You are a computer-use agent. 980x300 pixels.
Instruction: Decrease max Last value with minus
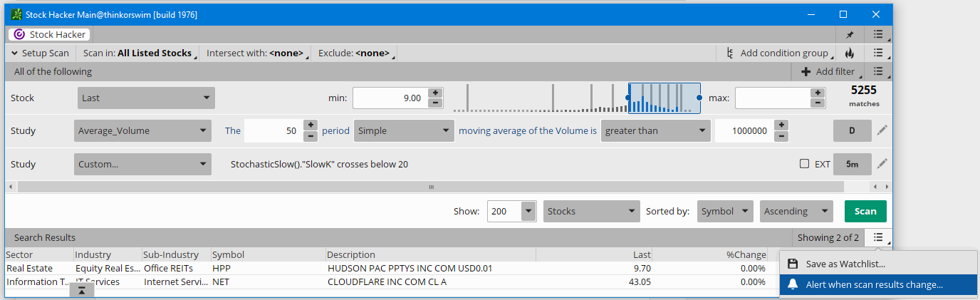point(818,103)
